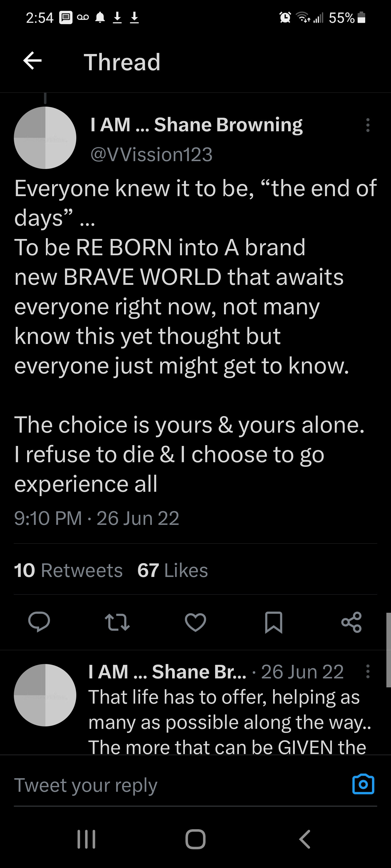This screenshot has height=868, width=391.
Task: Open more options for the main tweet
Action: [368, 125]
